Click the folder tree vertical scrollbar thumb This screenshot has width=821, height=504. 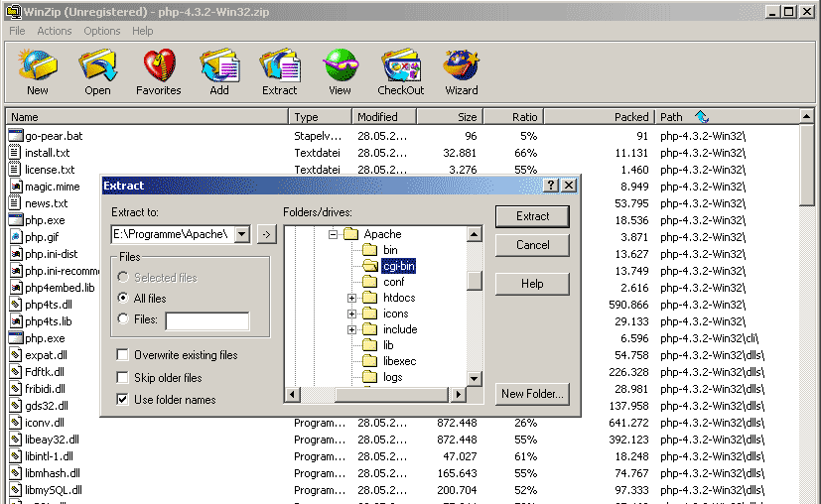pyautogui.click(x=474, y=281)
